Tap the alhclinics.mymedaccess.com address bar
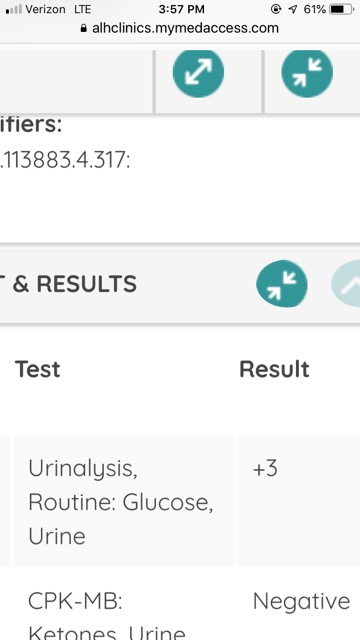 [180, 28]
